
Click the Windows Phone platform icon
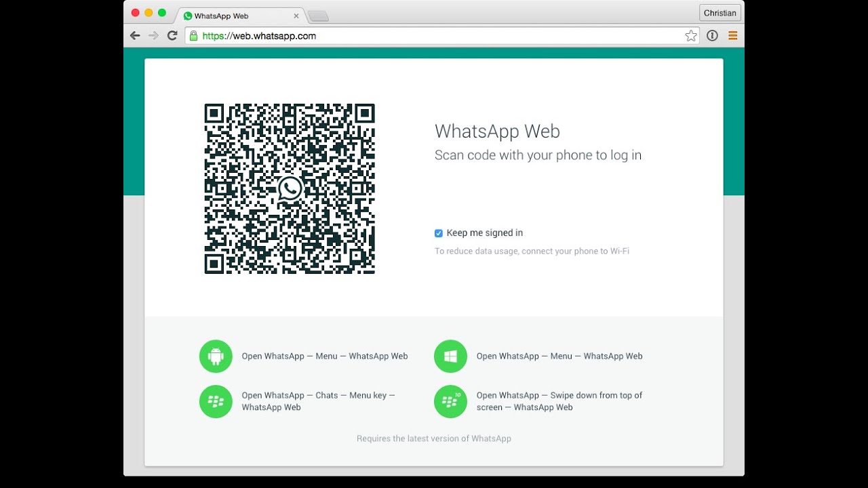coord(450,356)
